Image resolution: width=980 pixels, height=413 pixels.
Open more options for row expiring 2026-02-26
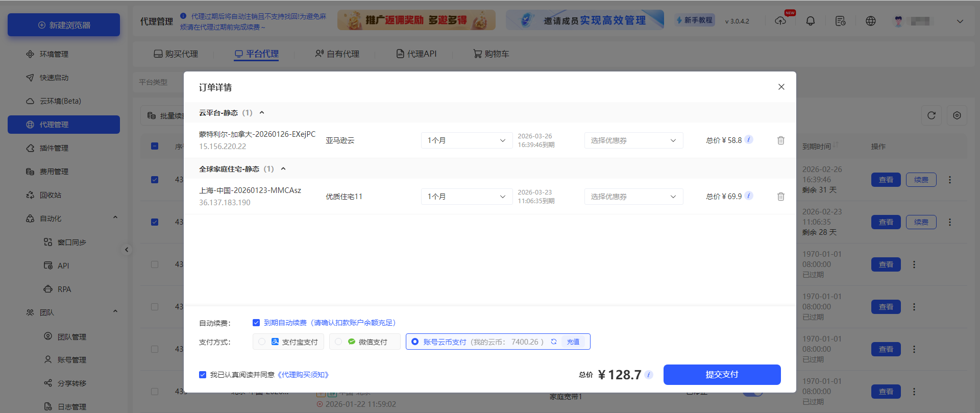click(x=950, y=180)
